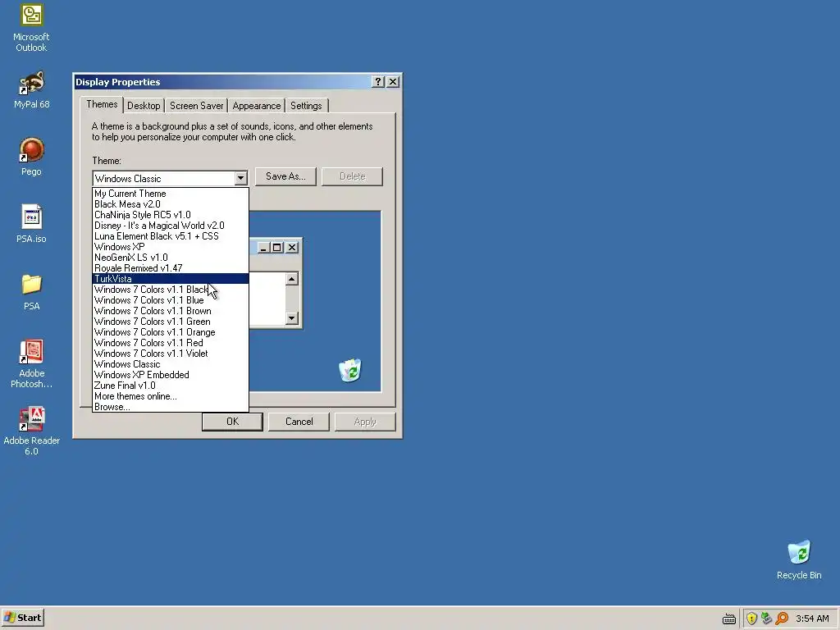This screenshot has width=840, height=630.
Task: Click the keyboard icon in the taskbar
Action: click(728, 619)
